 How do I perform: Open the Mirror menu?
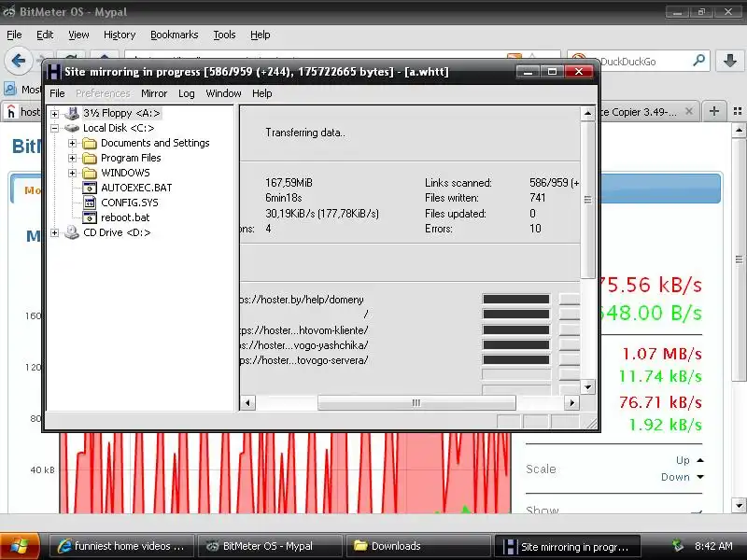coord(154,93)
